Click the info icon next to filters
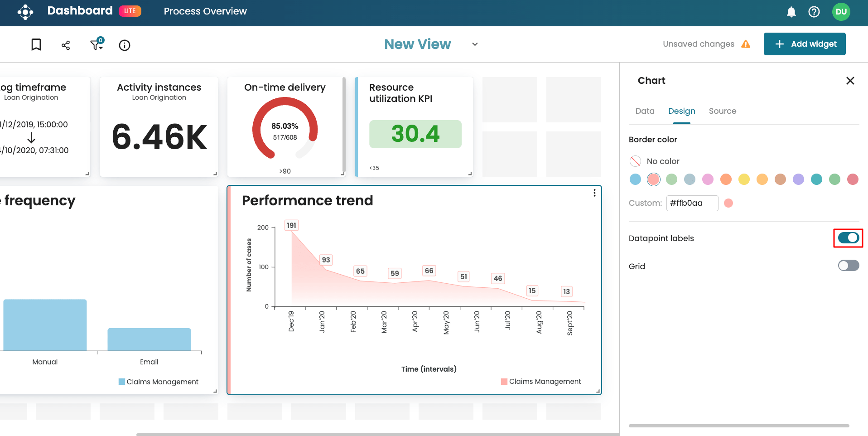 tap(124, 45)
